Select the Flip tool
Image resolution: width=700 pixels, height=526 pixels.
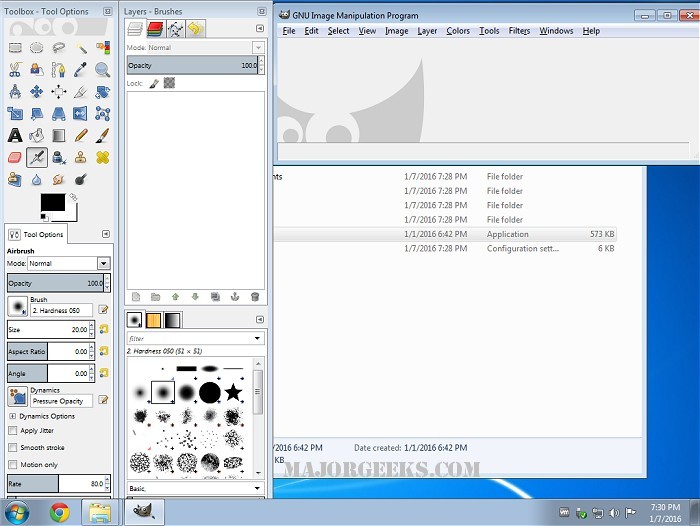click(x=80, y=113)
